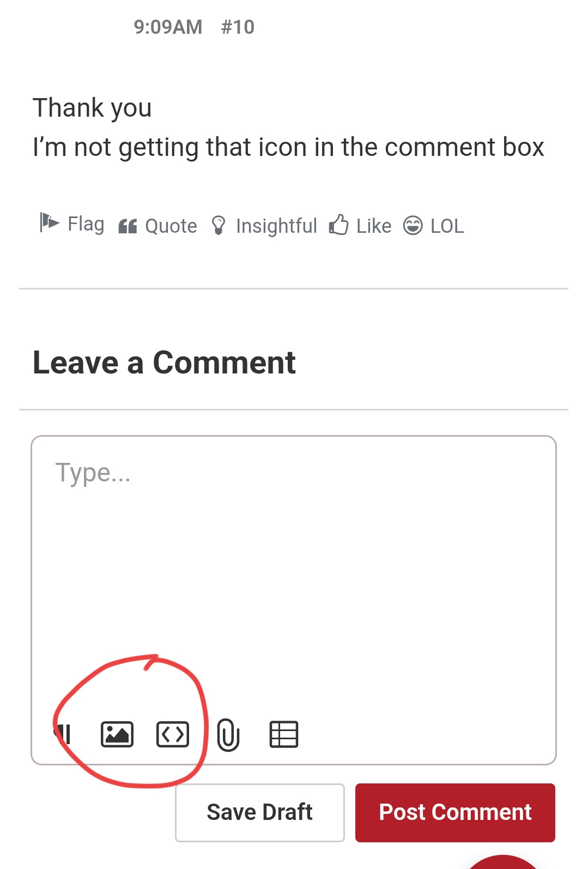
Task: Tap the red floating button at bottom
Action: pyautogui.click(x=502, y=862)
